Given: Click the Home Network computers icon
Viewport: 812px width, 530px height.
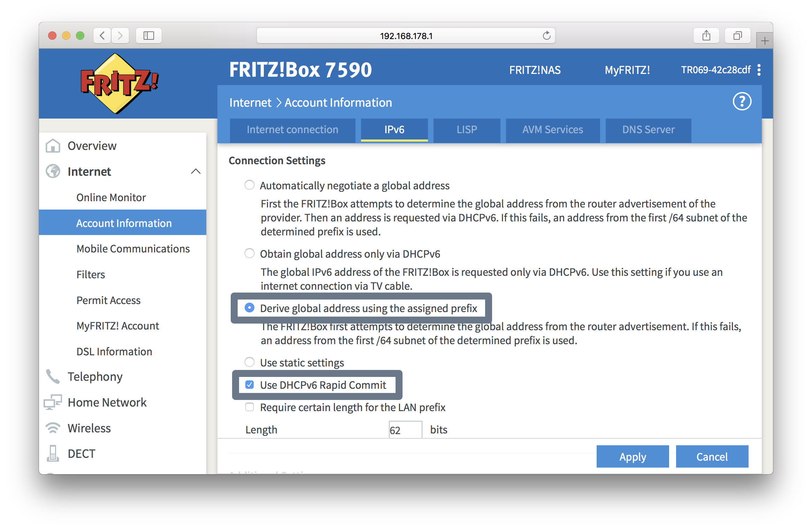Looking at the screenshot, I should [x=53, y=402].
